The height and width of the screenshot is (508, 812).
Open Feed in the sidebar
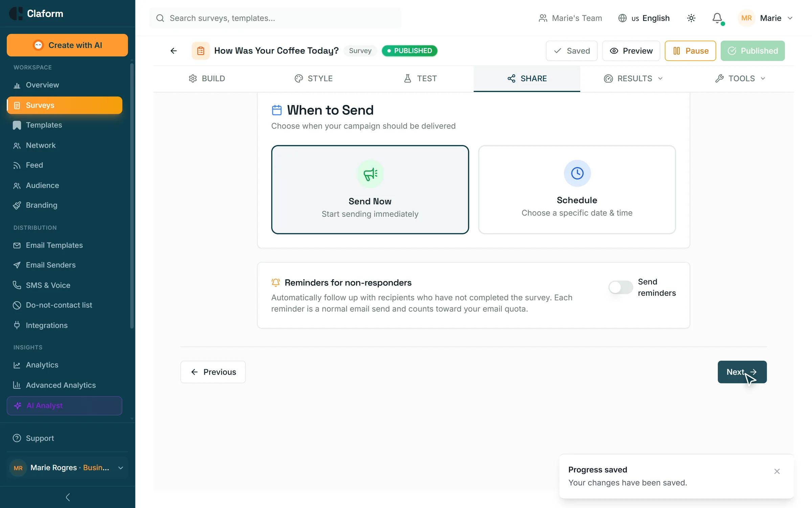point(64,165)
